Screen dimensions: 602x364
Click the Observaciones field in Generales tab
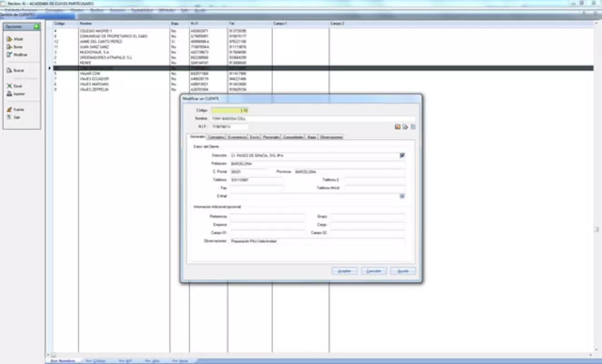[x=317, y=241]
